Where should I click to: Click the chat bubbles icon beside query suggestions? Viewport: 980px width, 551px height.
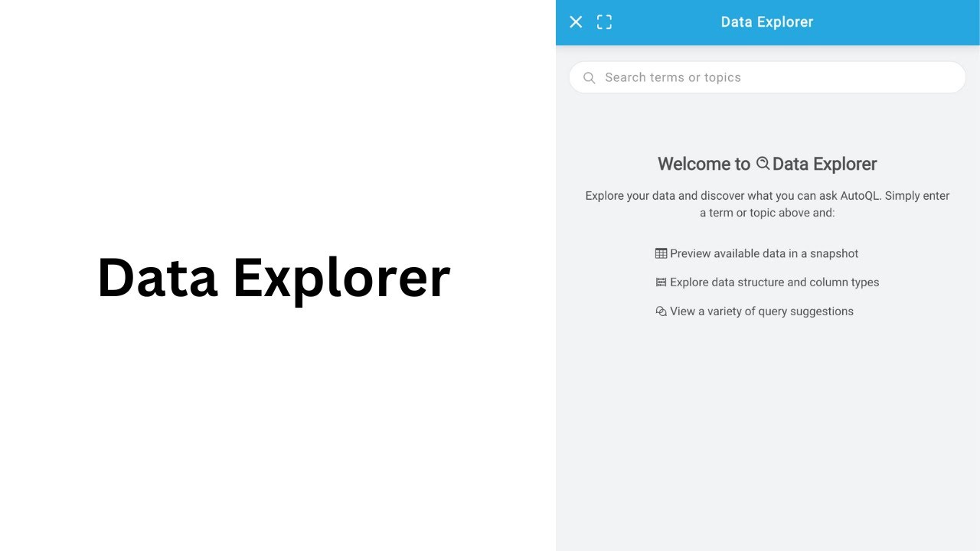point(661,311)
